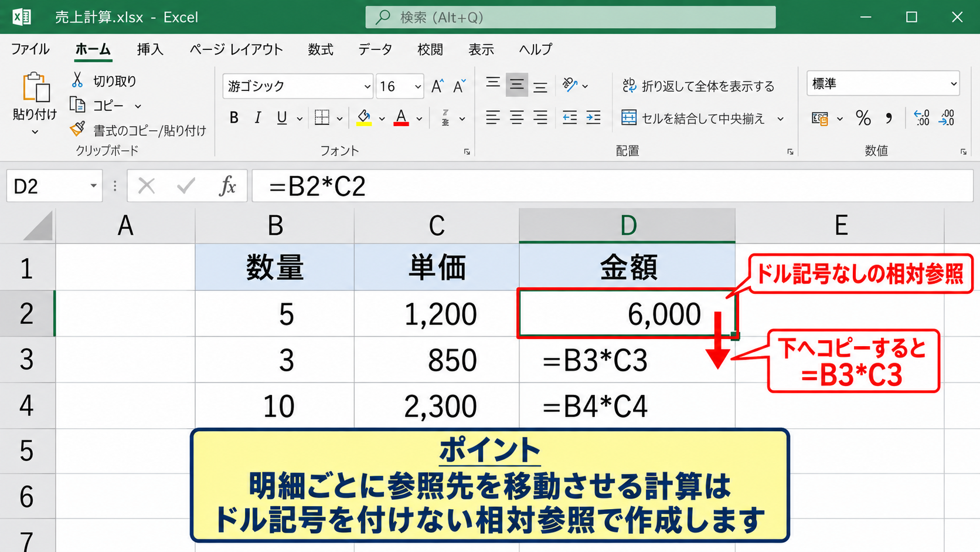Viewport: 980px width, 552px height.
Task: Open the Name Box dropdown arrow
Action: 93,186
